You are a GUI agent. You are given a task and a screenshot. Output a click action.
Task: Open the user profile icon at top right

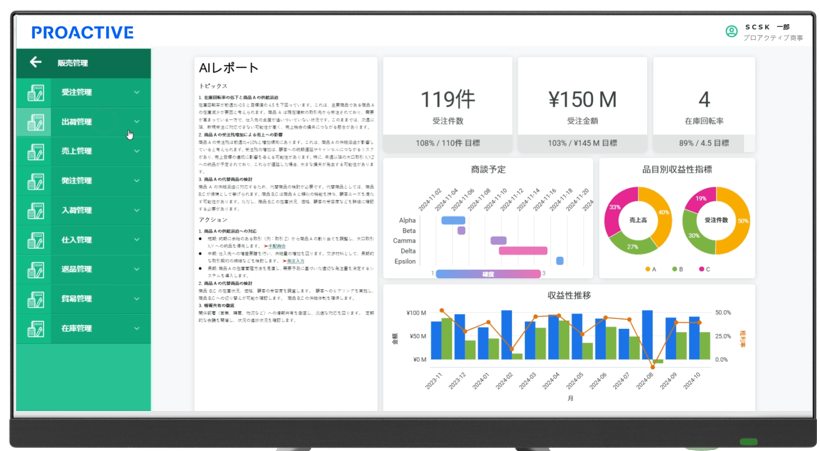point(731,32)
